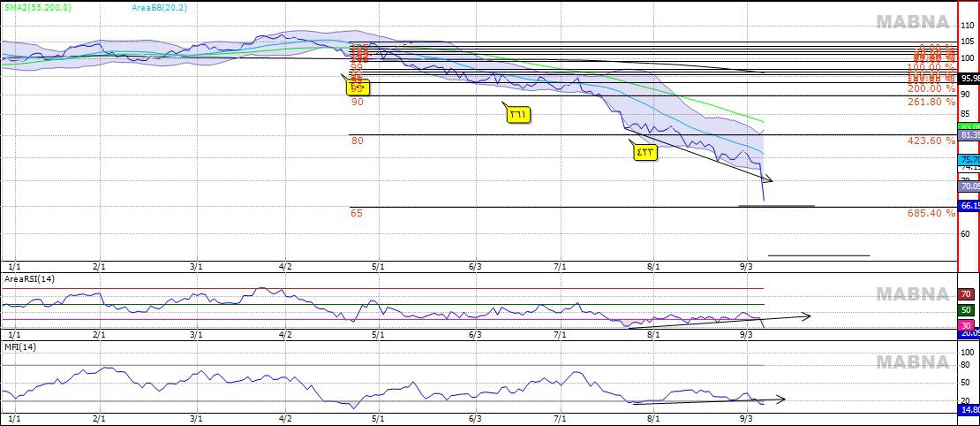Click the green 50 RSI level badge
980x426 pixels.
tap(966, 310)
